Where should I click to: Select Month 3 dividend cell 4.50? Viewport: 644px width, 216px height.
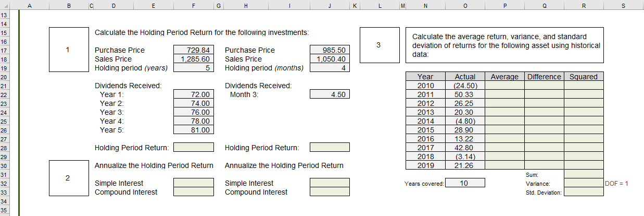point(330,94)
